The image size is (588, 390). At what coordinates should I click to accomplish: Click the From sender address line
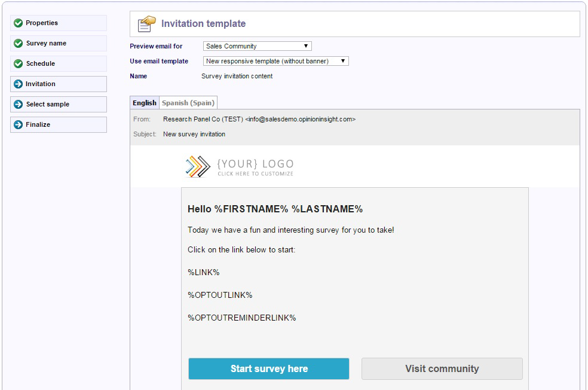click(259, 119)
